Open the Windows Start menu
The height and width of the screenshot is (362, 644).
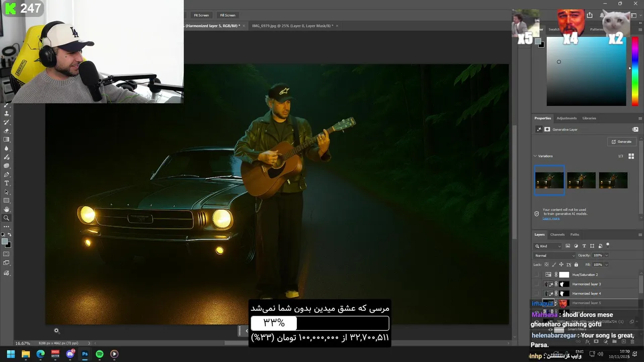click(x=11, y=354)
